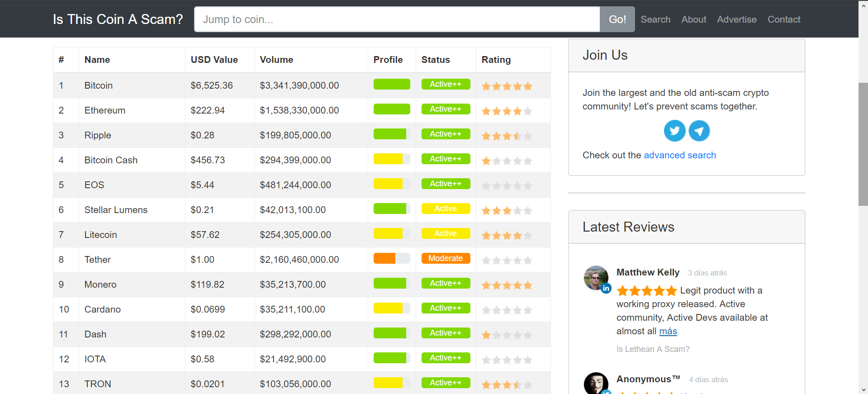This screenshot has width=868, height=394.
Task: Open the Bitcoin Cash coin row
Action: [x=302, y=160]
